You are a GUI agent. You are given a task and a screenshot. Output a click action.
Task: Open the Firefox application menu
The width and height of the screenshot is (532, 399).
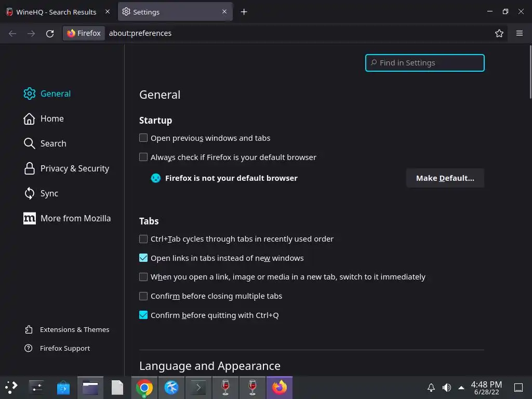click(x=520, y=33)
